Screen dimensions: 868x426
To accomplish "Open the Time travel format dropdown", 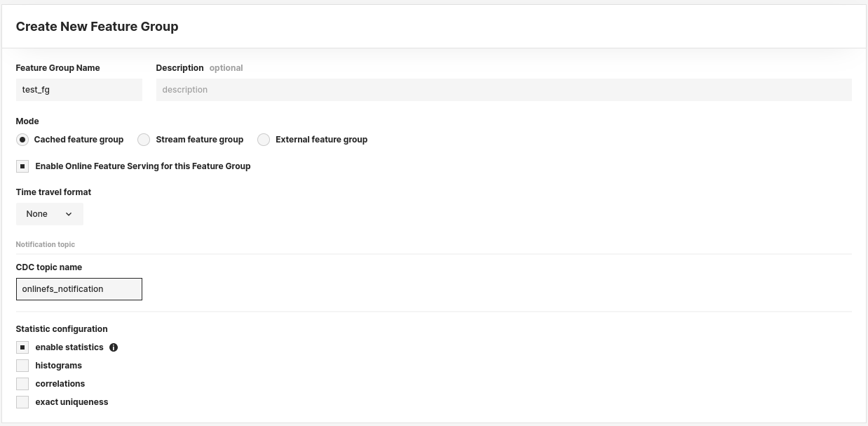I will click(49, 213).
